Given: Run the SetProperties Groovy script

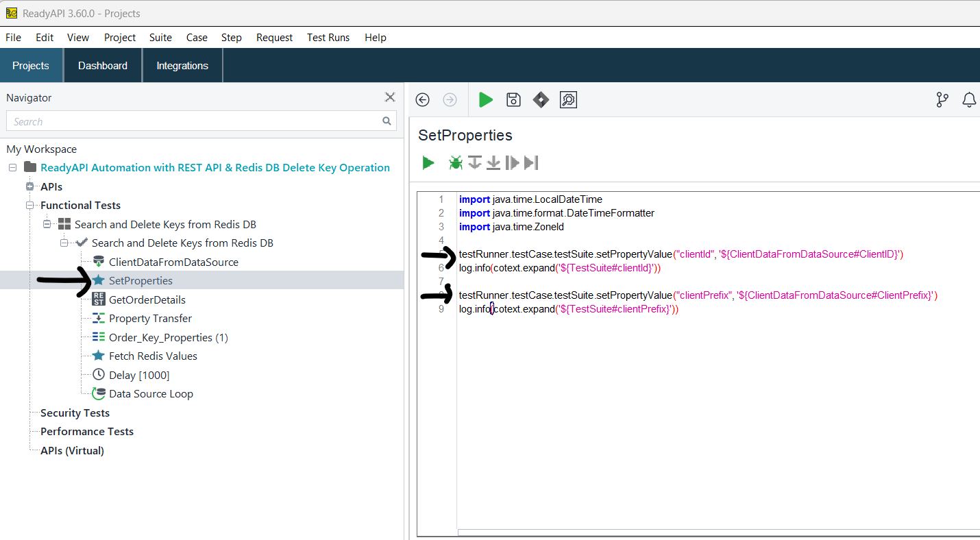Looking at the screenshot, I should [x=428, y=163].
